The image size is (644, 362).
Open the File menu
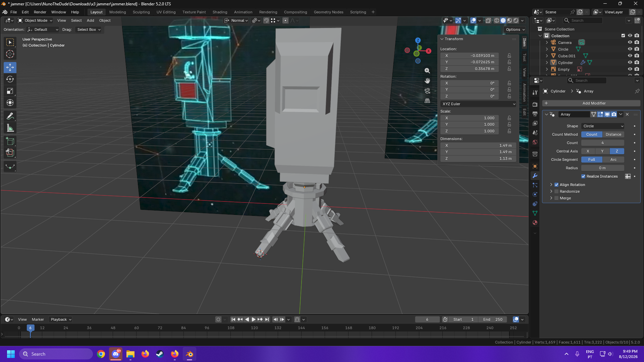(x=13, y=12)
